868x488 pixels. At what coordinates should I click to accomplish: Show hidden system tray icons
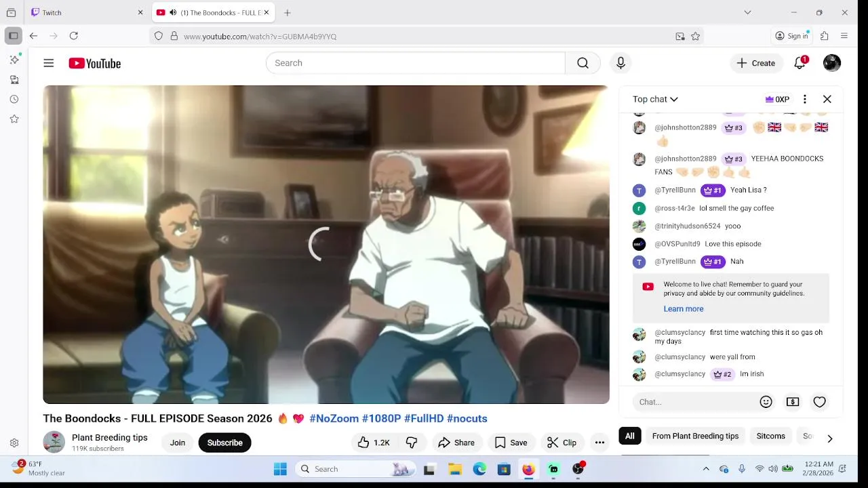706,469
